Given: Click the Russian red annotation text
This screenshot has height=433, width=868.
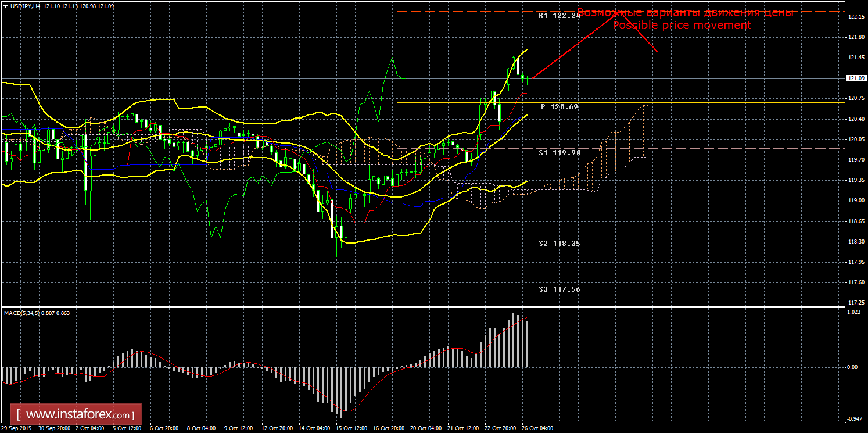Looking at the screenshot, I should 684,13.
